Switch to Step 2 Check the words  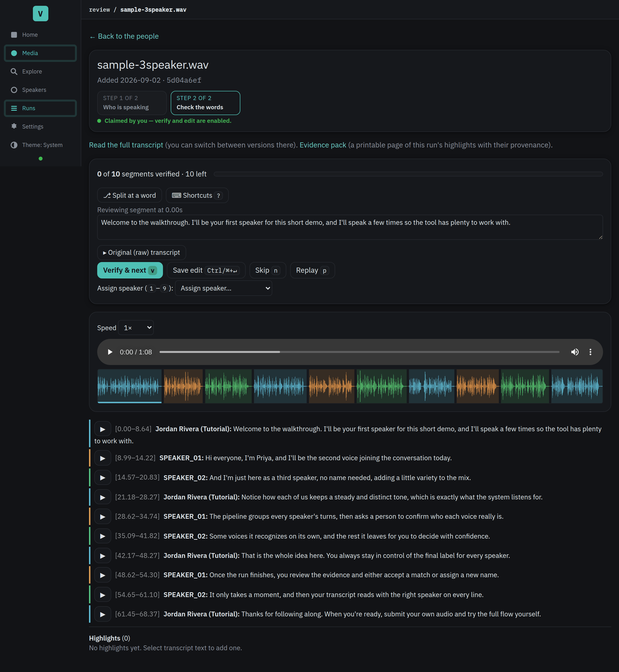(205, 103)
